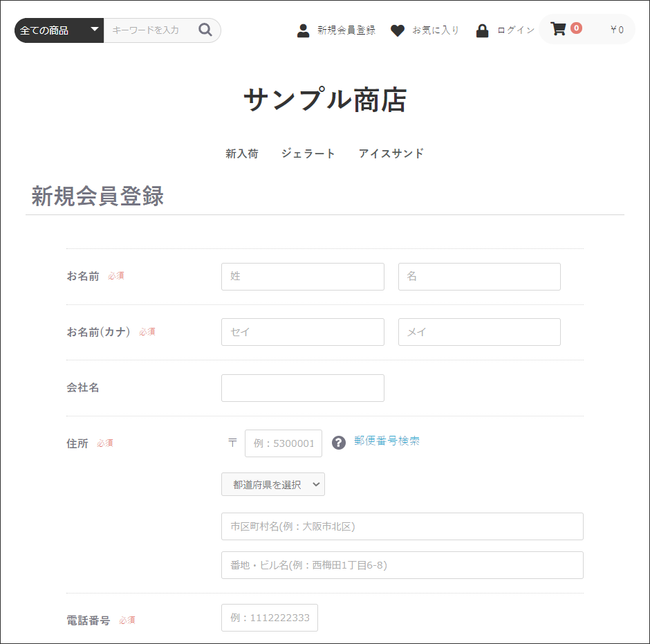Click the question mark help icon
Image resolution: width=650 pixels, height=644 pixels.
338,443
